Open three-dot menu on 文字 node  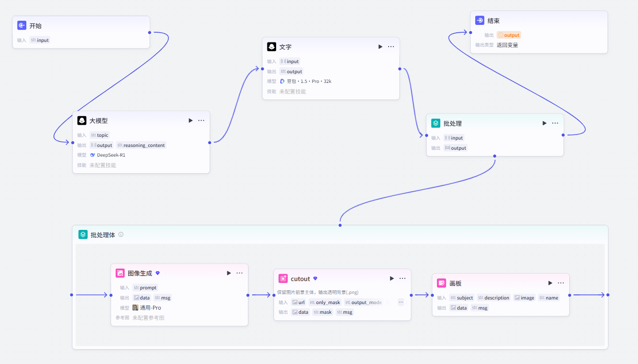(391, 47)
